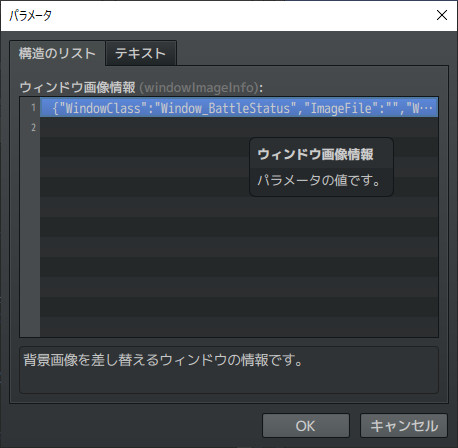Select the 構造のリスト tab

coord(57,53)
